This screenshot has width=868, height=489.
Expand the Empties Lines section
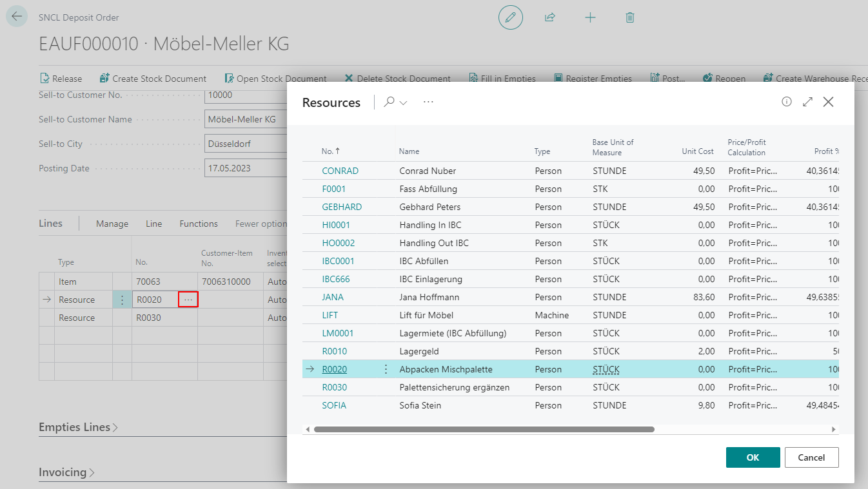tap(78, 427)
